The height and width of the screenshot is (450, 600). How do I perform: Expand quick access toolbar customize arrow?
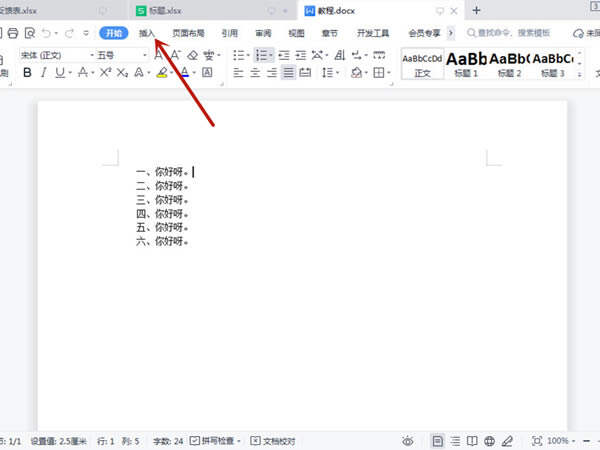[x=86, y=33]
